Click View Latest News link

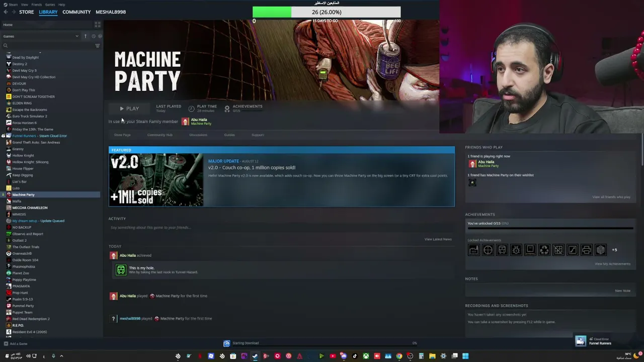pyautogui.click(x=438, y=239)
